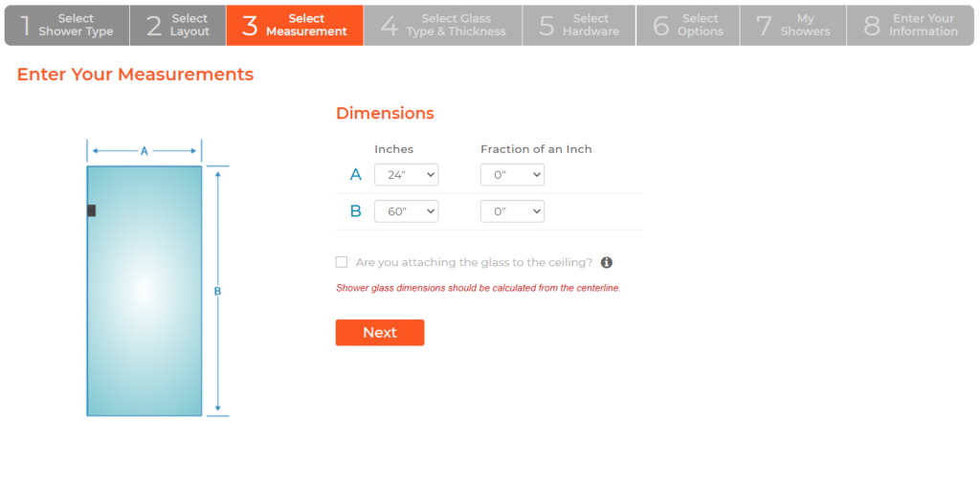Click the glass panel diagram image

[145, 291]
